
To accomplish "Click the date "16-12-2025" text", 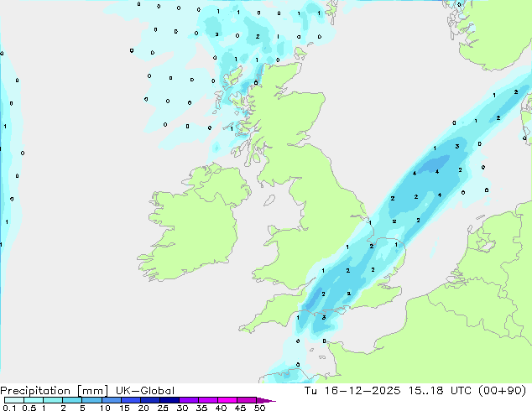I will [x=362, y=391].
